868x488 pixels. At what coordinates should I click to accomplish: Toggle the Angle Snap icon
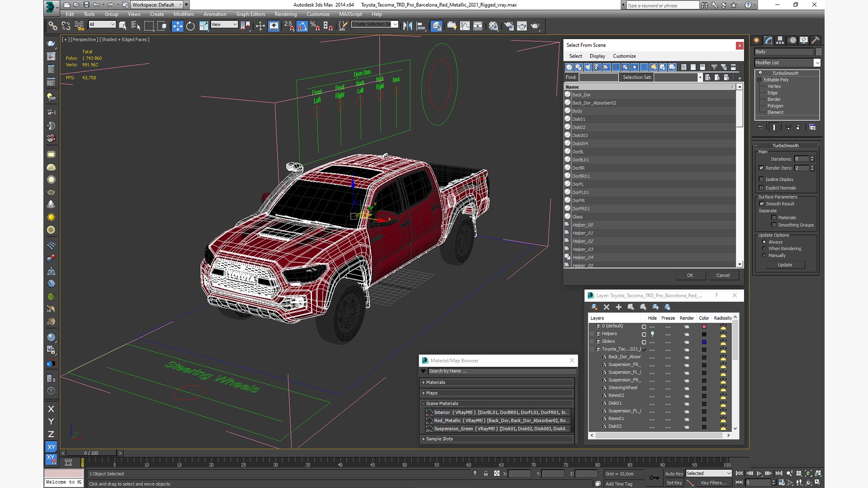[302, 26]
